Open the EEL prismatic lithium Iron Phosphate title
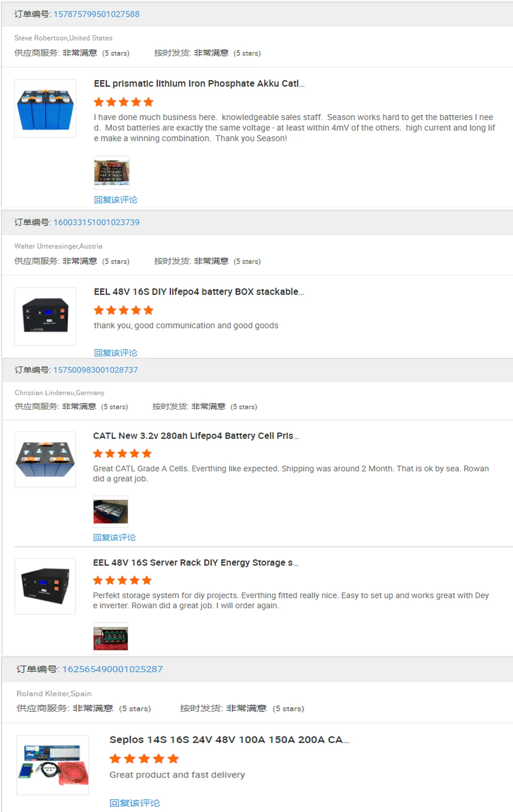The width and height of the screenshot is (513, 812). pyautogui.click(x=199, y=83)
